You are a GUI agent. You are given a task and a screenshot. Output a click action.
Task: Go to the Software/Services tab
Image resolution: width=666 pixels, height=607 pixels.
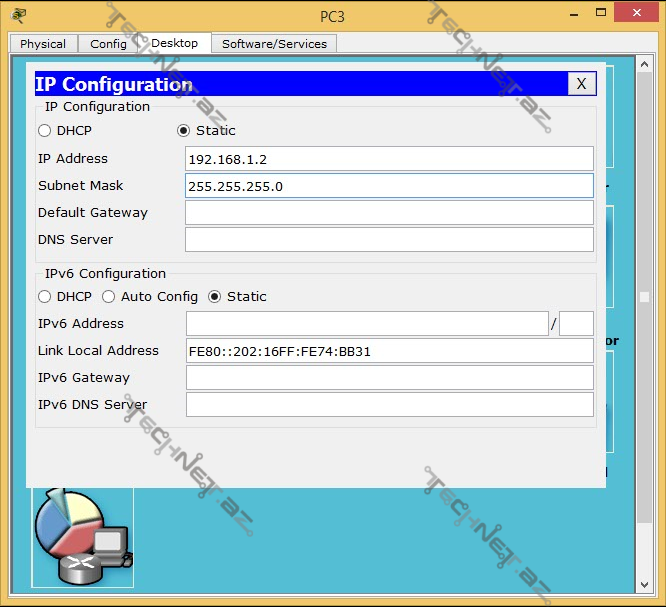click(x=274, y=44)
